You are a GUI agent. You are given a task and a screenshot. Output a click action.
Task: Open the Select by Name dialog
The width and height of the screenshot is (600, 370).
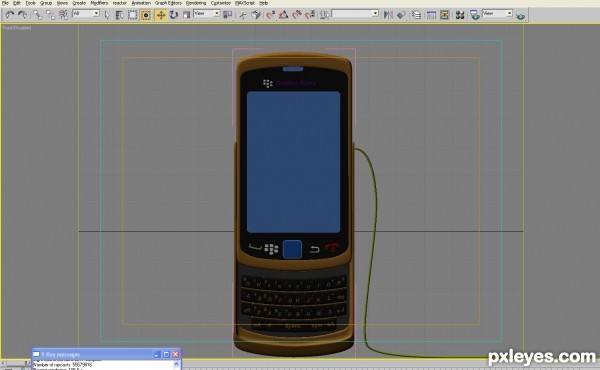click(x=119, y=15)
